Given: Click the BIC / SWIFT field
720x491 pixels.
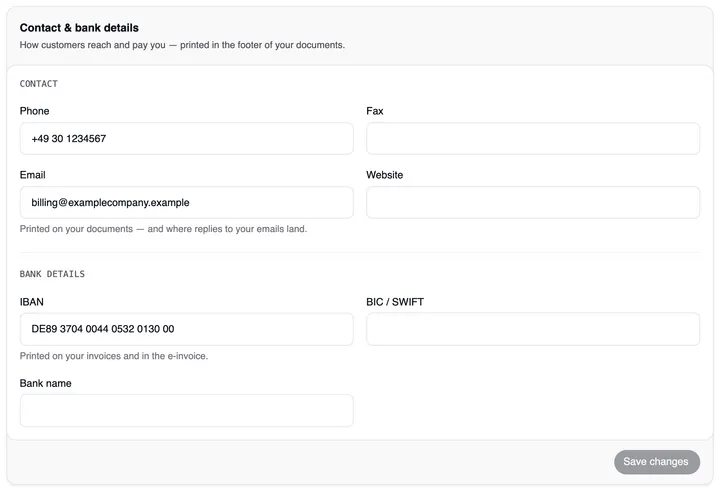Looking at the screenshot, I should [x=533, y=329].
